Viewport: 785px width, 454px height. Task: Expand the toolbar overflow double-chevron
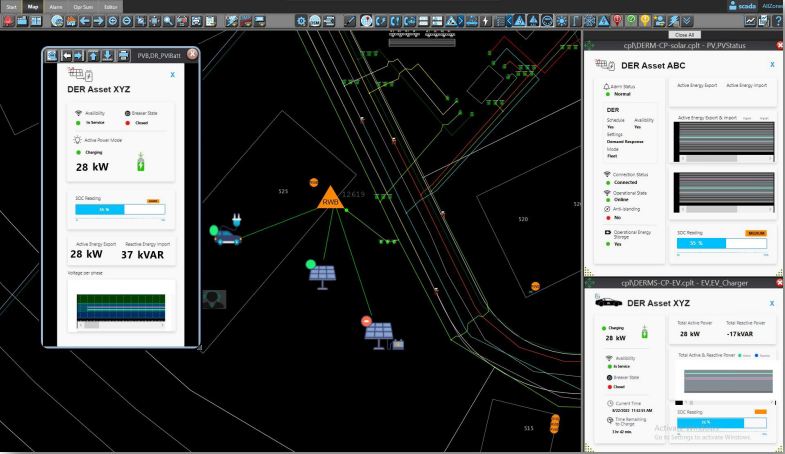(686, 21)
